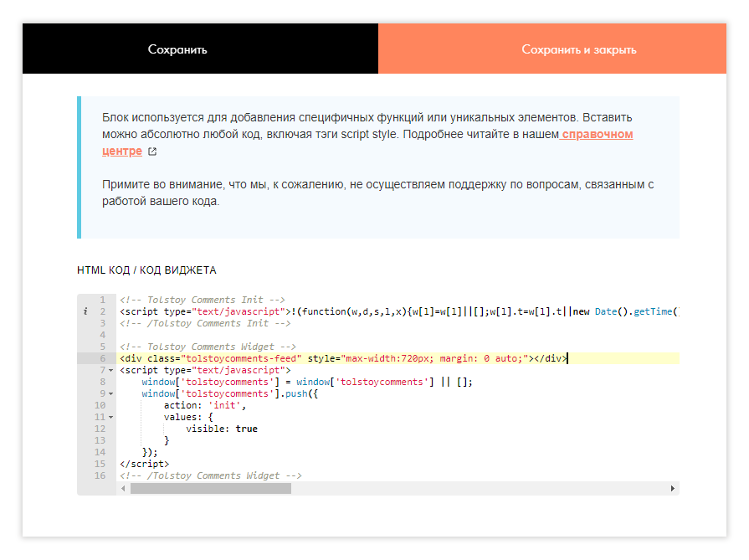Click the info marker on line 2 gutter
The image size is (749, 560).
(x=85, y=311)
